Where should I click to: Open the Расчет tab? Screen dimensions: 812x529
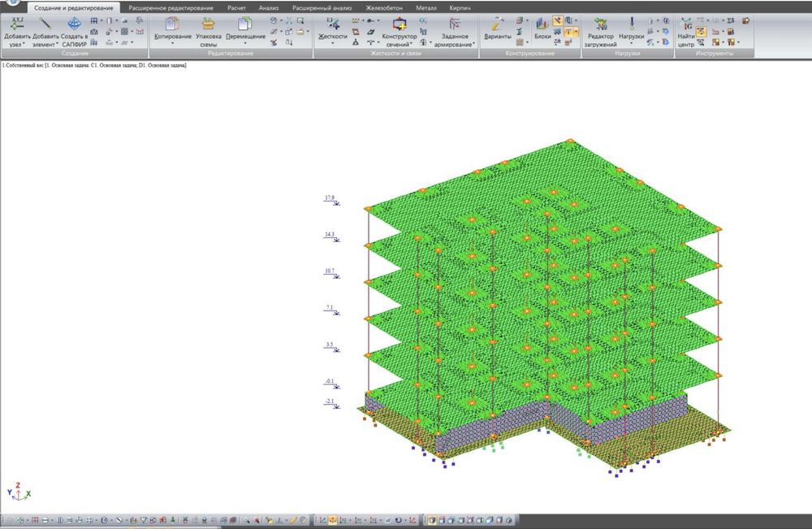click(236, 8)
